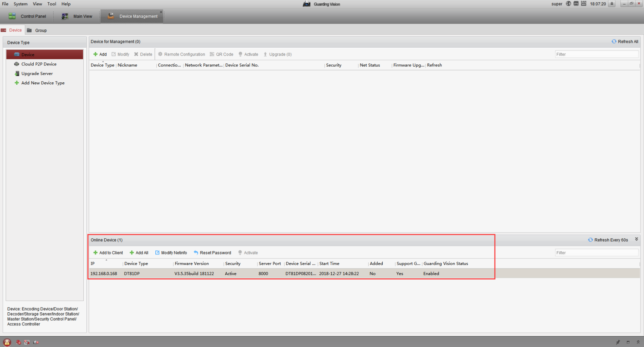Click Refresh Every 60s
This screenshot has height=347, width=644.
(x=608, y=240)
